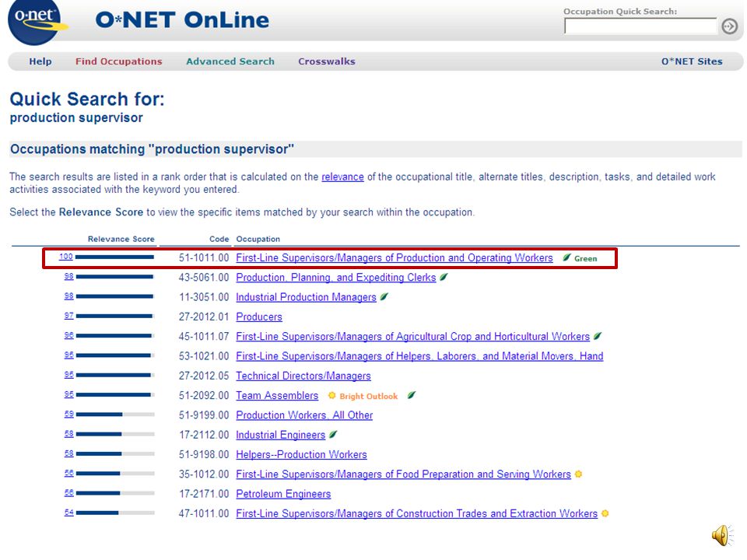Click the green leaf beside Industrial Production Managers
This screenshot has height=560, width=747.
[x=384, y=296]
